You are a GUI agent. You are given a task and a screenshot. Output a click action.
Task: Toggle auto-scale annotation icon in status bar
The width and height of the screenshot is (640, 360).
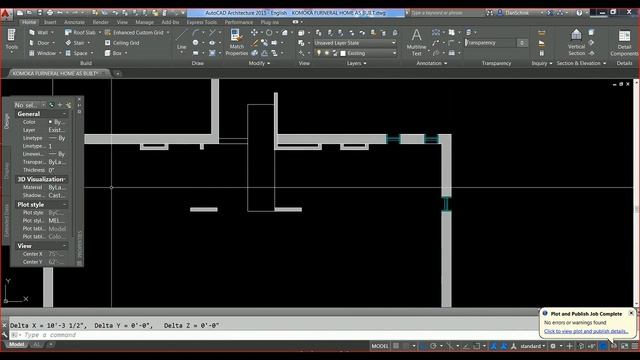(504, 346)
